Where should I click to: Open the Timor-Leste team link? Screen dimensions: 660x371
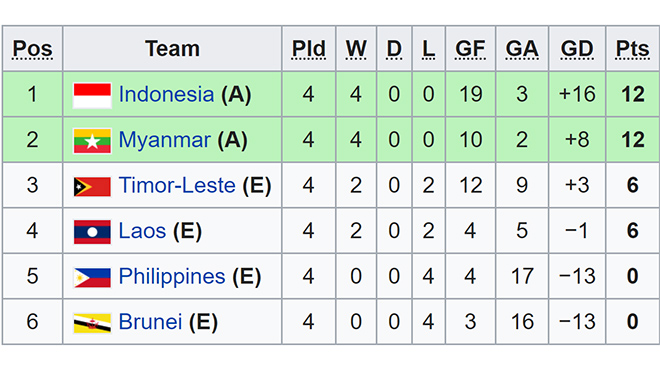[x=177, y=185]
